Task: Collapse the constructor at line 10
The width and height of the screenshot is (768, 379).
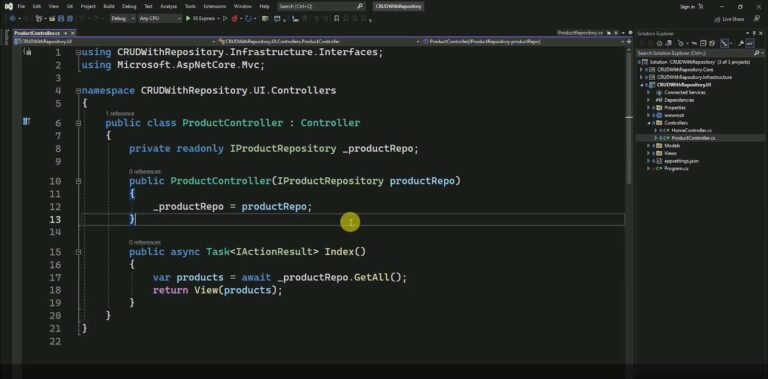Action: point(78,181)
